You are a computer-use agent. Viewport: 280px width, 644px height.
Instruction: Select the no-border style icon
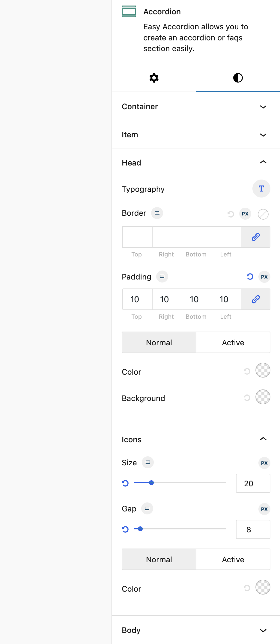click(263, 214)
